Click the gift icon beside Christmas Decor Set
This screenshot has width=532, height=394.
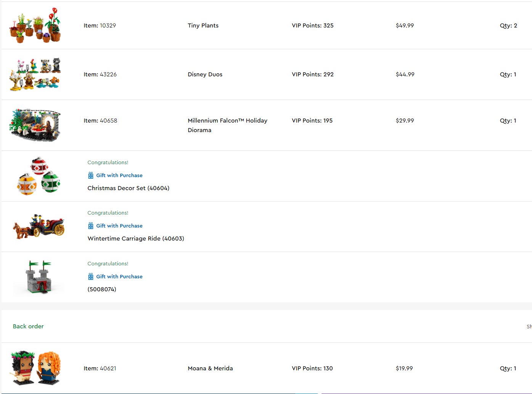coord(91,175)
